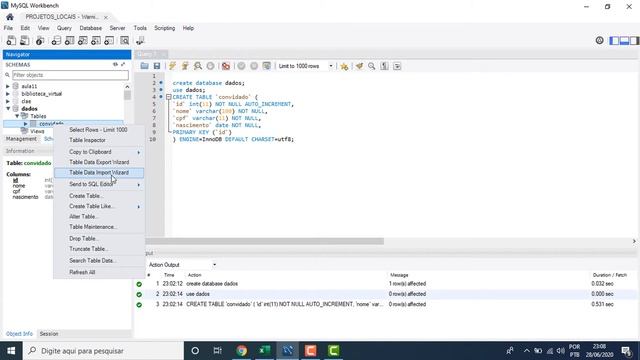Open an SQL script file from main toolbar
The width and height of the screenshot is (640, 360).
(24, 40)
